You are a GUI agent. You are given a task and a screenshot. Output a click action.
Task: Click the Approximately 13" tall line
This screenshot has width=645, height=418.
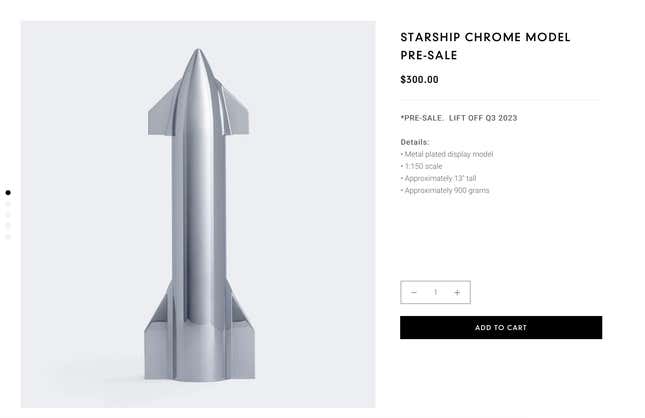(438, 178)
